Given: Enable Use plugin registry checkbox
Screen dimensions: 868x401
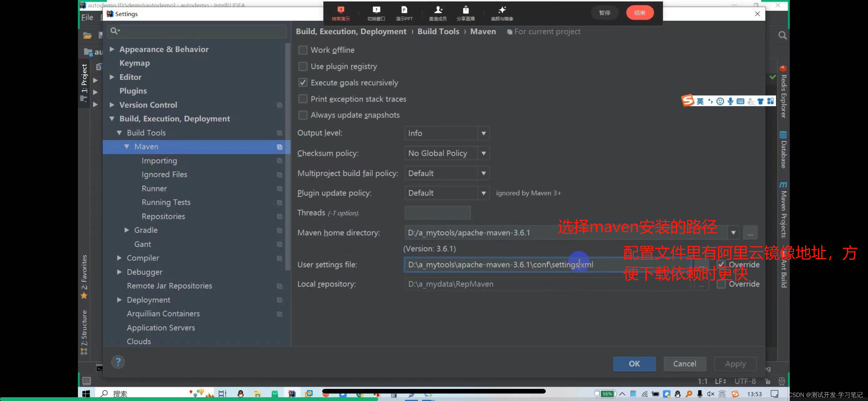Looking at the screenshot, I should (x=303, y=66).
